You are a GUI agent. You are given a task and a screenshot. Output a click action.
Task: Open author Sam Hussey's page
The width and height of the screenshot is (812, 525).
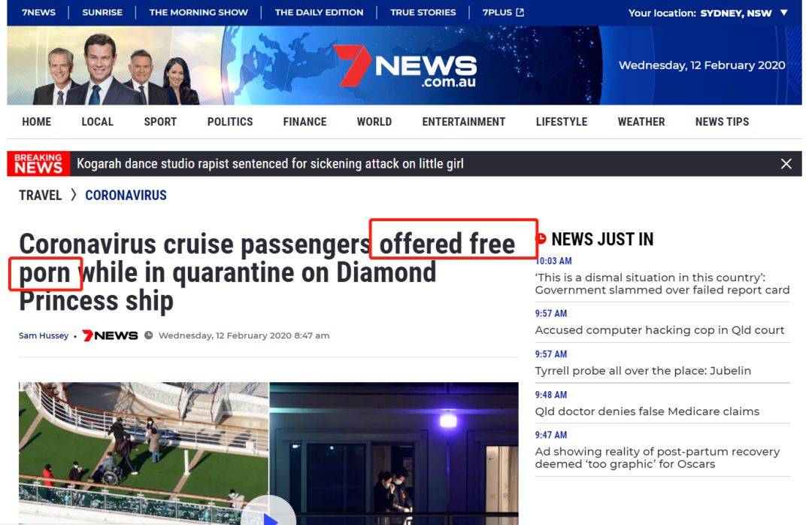[44, 335]
